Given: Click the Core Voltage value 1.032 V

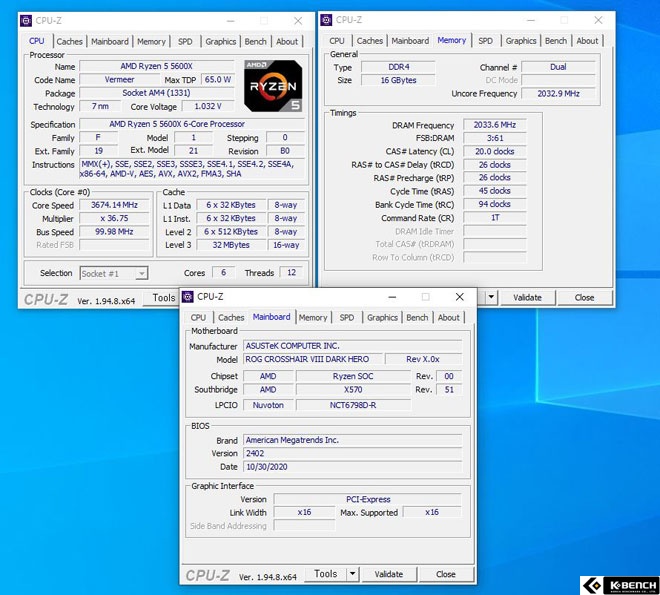Looking at the screenshot, I should click(208, 106).
